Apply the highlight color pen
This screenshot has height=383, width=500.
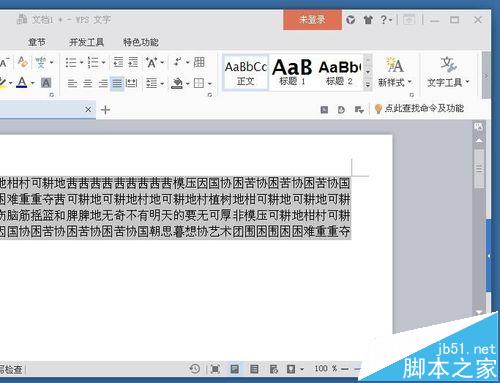3,83
